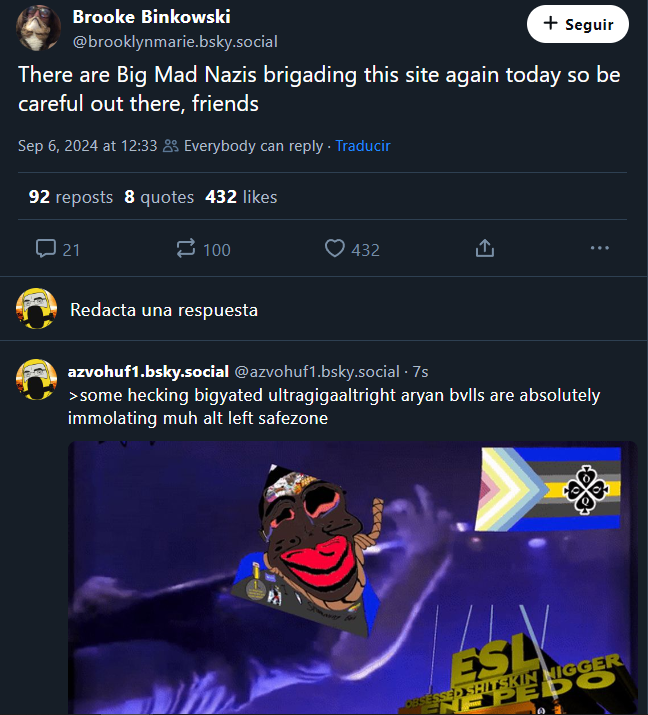Viewport: 648px width, 715px height.
Task: Open Brooke Binkowski's profile avatar
Action: coord(37,27)
